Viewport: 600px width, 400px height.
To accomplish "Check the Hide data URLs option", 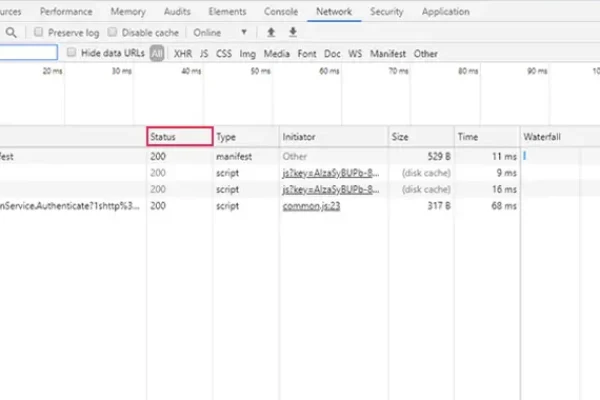I will [72, 53].
